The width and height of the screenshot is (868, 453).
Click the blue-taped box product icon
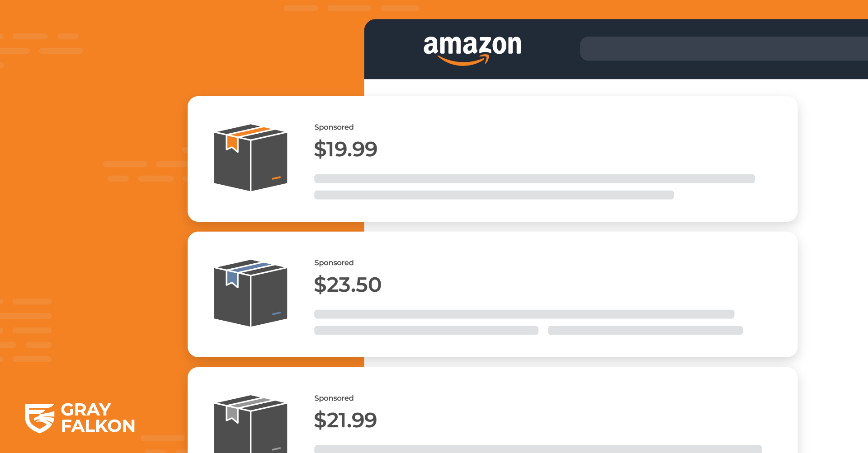[x=250, y=293]
